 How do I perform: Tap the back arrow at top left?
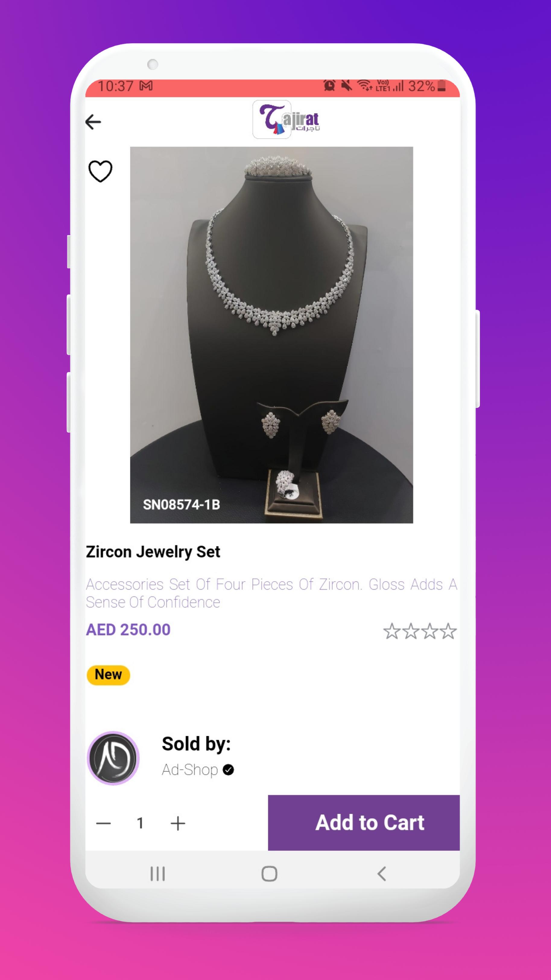pos(93,122)
